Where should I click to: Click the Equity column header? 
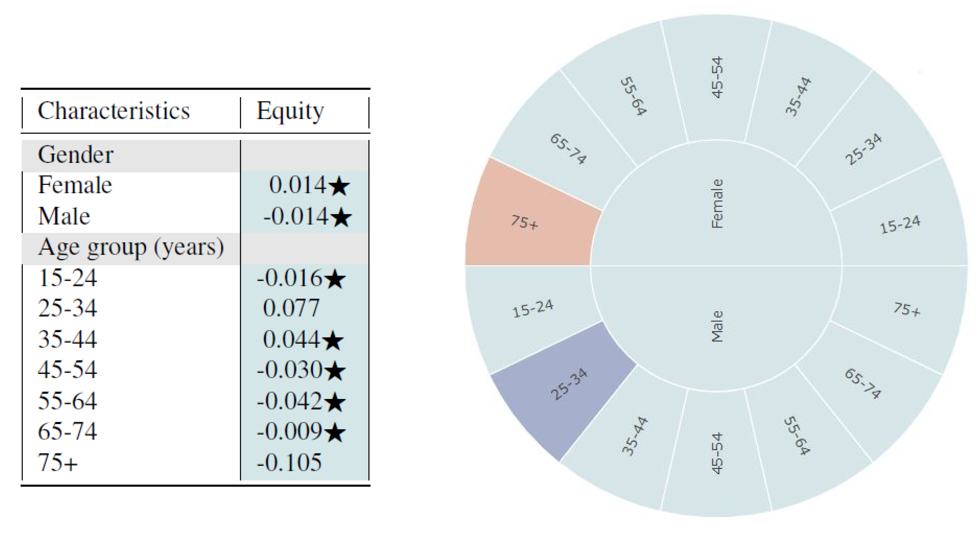[290, 111]
